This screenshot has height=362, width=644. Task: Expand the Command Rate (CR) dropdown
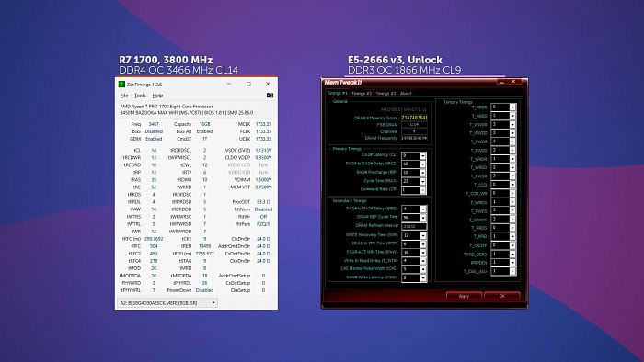[422, 190]
